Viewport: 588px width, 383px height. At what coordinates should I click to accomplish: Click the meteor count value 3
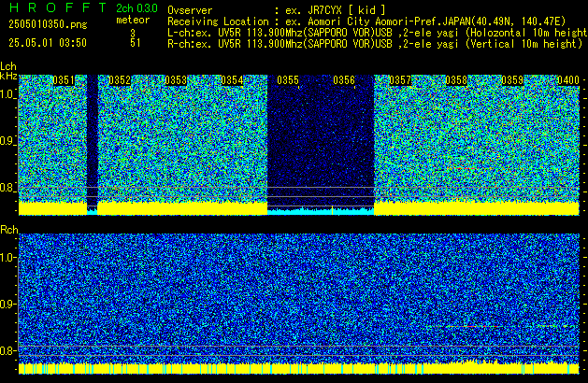133,34
